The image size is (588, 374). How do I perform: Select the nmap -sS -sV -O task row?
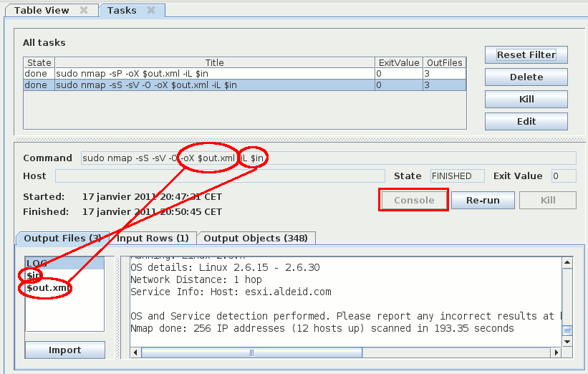point(215,85)
